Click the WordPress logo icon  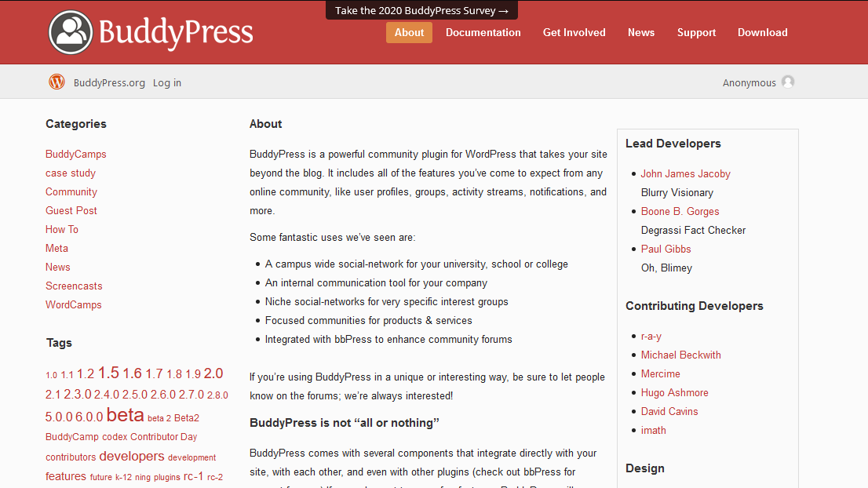(57, 82)
